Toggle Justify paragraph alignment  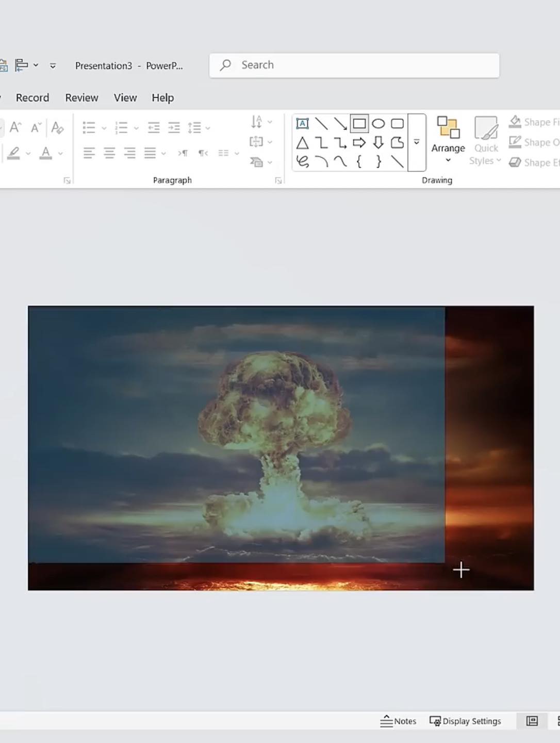[x=150, y=153]
